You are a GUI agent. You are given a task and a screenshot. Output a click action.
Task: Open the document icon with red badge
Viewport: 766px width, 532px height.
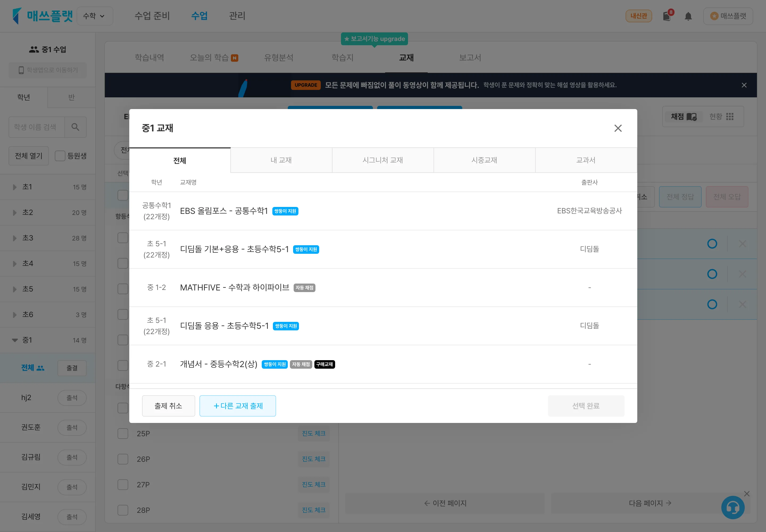coord(668,15)
